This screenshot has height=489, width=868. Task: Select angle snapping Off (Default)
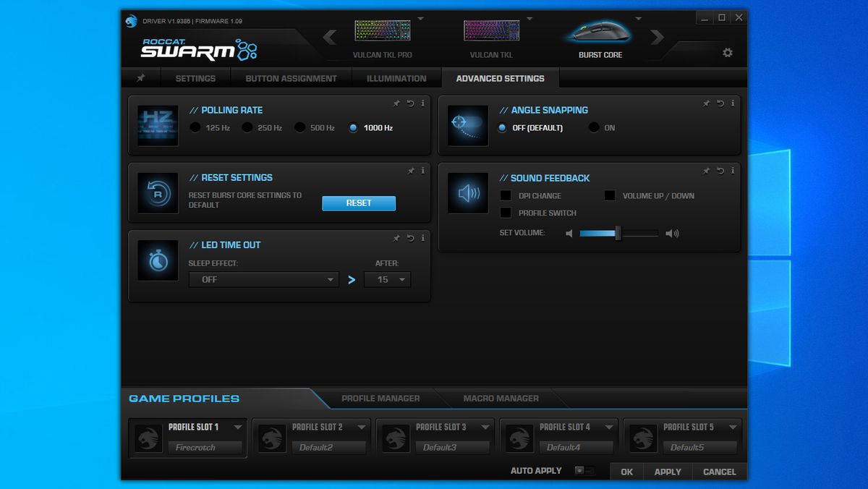(503, 128)
